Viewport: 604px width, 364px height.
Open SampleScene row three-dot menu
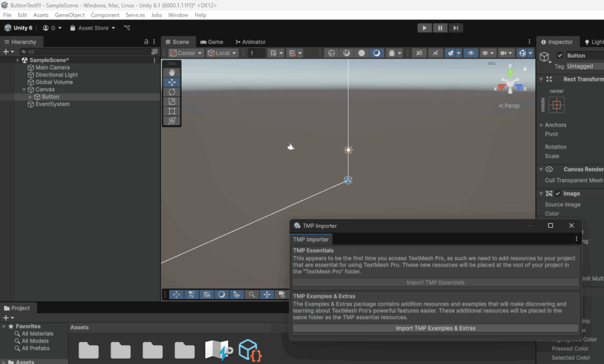155,60
